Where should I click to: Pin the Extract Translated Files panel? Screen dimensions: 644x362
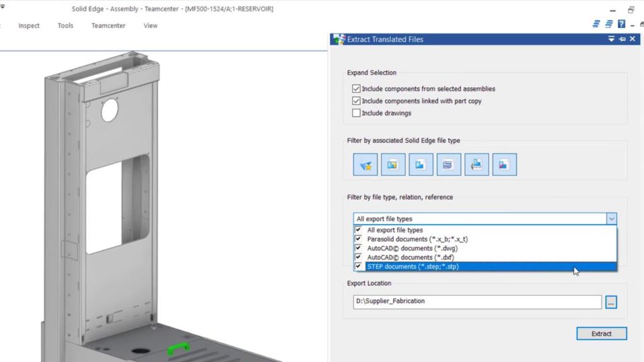[622, 40]
